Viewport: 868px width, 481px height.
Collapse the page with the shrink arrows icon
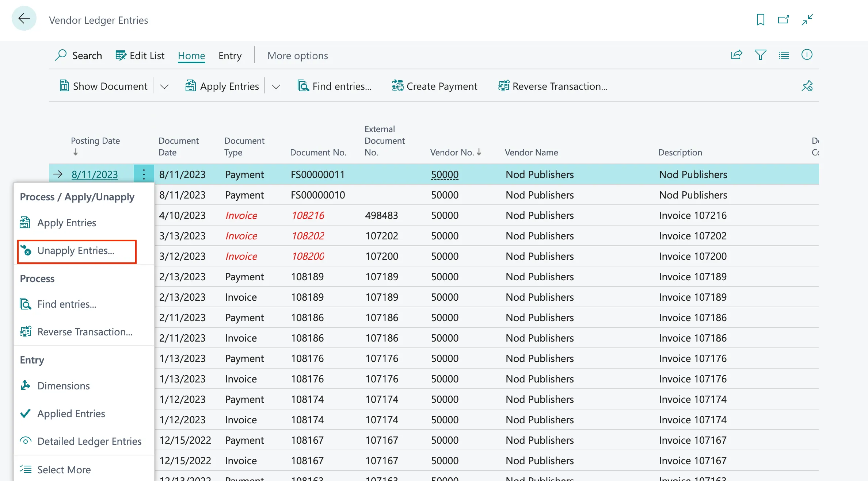(x=807, y=19)
